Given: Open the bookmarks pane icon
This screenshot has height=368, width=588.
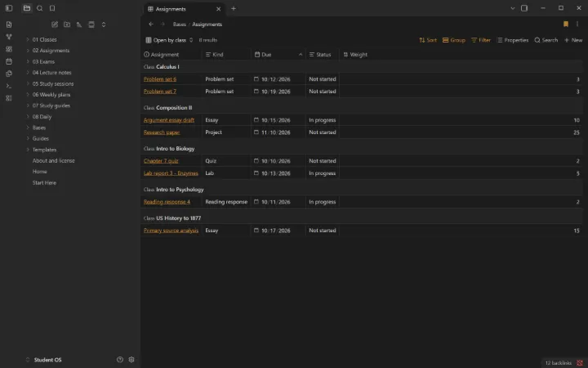Looking at the screenshot, I should [x=52, y=8].
